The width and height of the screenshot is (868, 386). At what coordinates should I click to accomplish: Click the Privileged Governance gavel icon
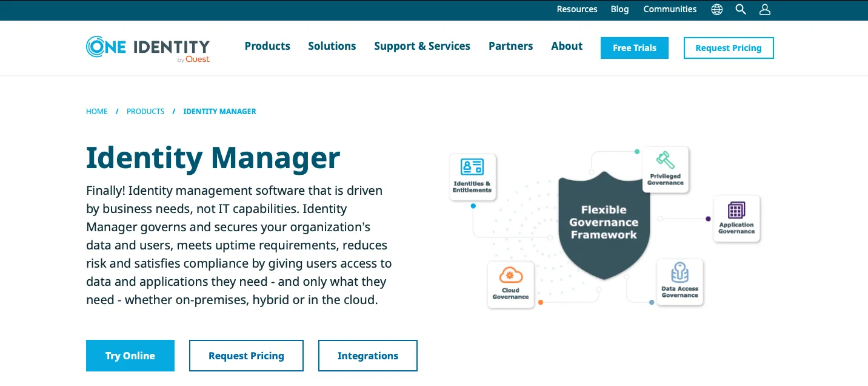(x=665, y=160)
